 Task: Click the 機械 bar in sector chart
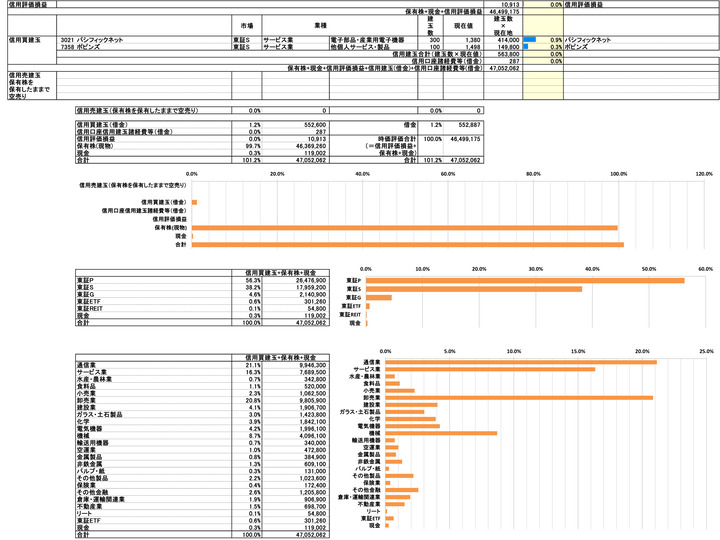point(441,433)
